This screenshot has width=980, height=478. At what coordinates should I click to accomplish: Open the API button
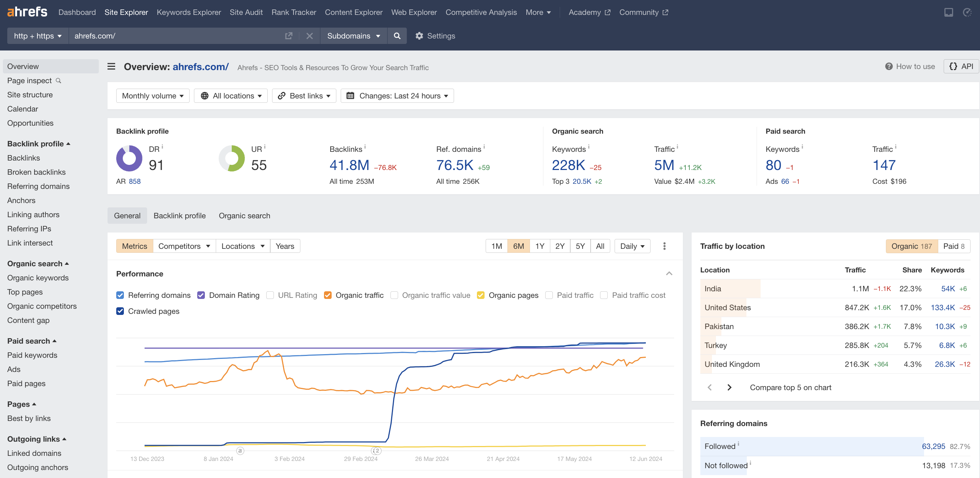[961, 66]
